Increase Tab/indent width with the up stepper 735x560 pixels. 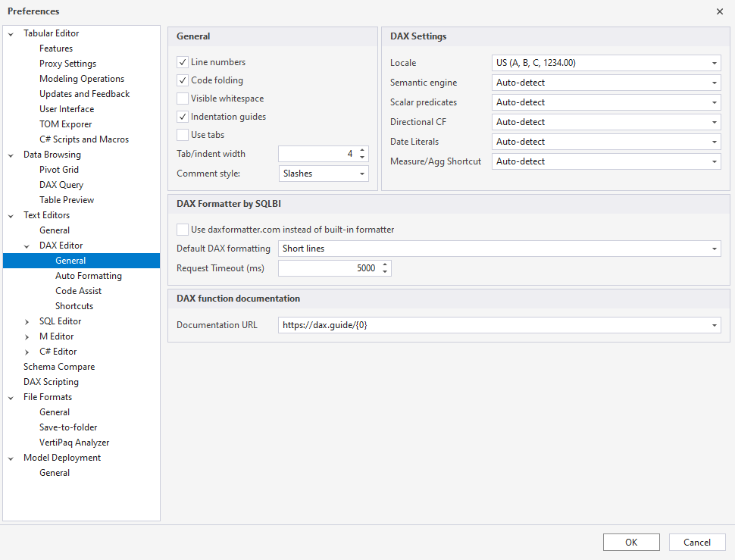(x=362, y=150)
